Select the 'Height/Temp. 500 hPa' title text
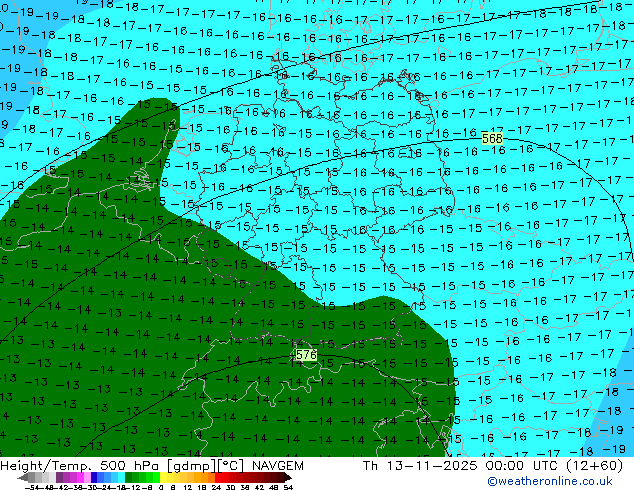634x490 pixels. pos(80,466)
